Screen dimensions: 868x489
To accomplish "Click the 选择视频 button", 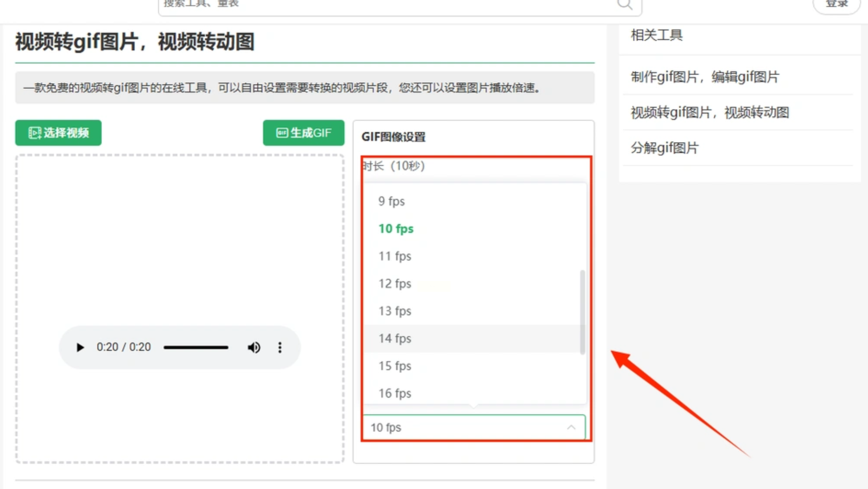I will (x=58, y=133).
